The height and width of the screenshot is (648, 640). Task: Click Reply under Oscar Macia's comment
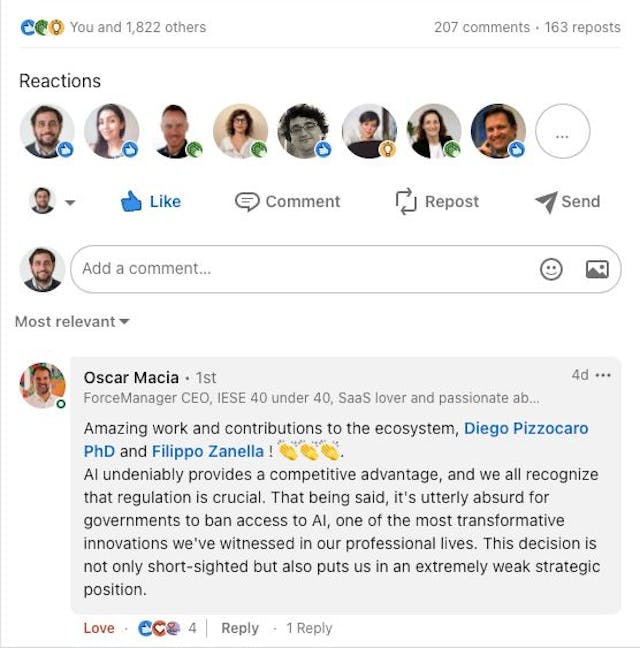pos(240,628)
